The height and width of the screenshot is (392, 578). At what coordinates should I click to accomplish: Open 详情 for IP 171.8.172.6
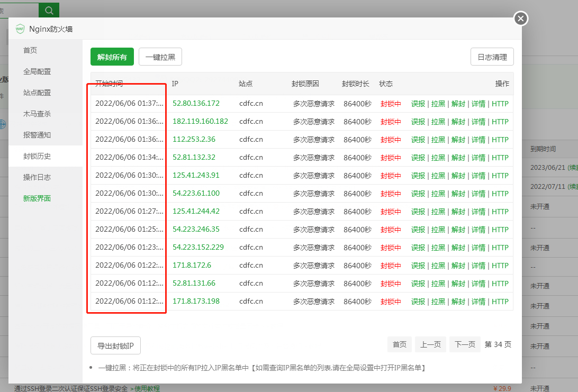pyautogui.click(x=478, y=266)
